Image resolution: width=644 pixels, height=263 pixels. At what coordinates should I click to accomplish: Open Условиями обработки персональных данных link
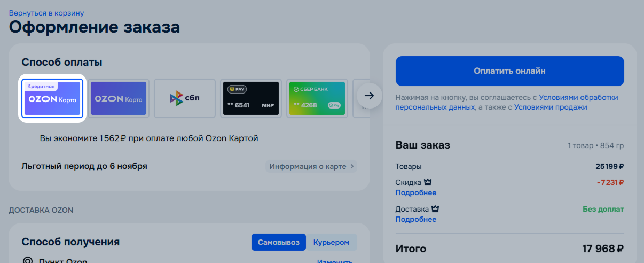(507, 102)
